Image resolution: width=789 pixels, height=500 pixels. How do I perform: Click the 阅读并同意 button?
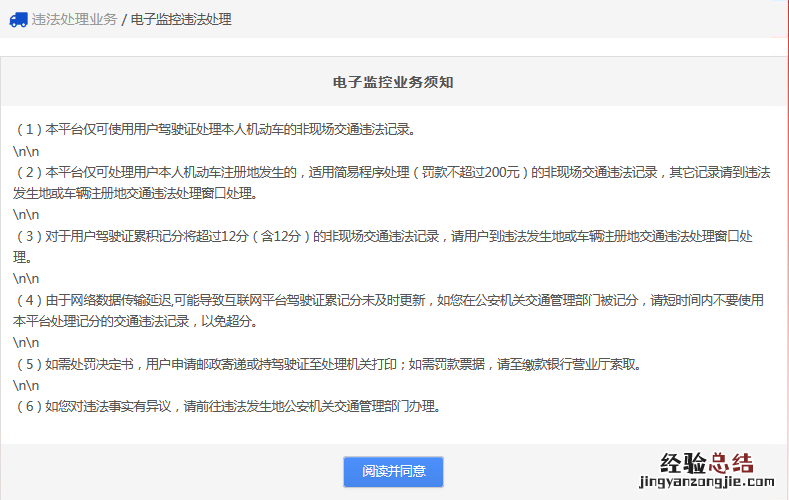point(393,471)
